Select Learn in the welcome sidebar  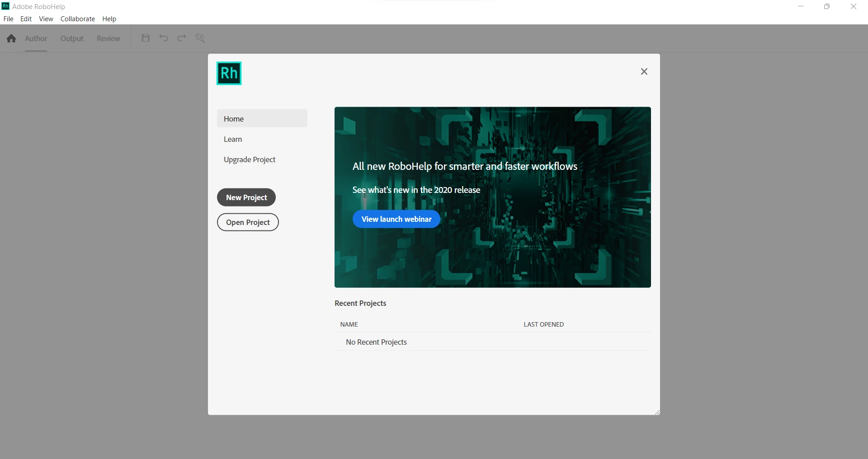[262, 139]
